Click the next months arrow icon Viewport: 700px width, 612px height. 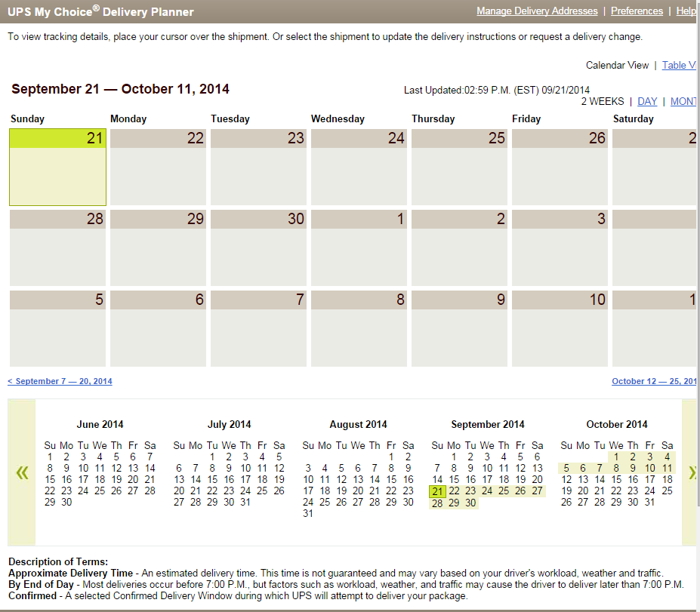[x=692, y=472]
